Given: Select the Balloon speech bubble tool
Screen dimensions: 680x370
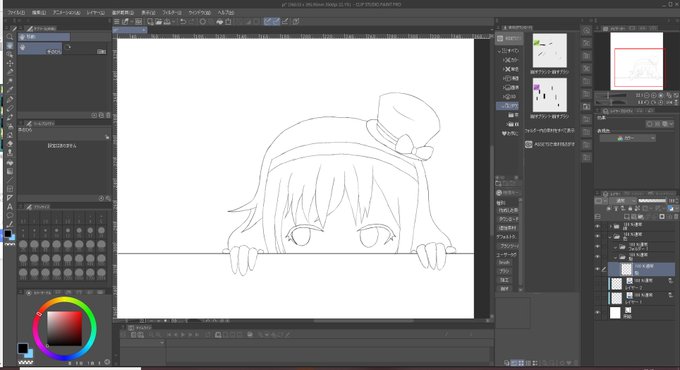Looking at the screenshot, I should pos(10,216).
